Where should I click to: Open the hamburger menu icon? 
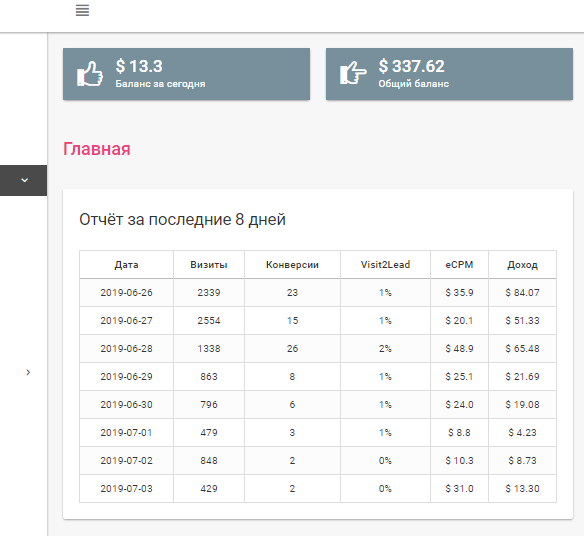click(82, 10)
